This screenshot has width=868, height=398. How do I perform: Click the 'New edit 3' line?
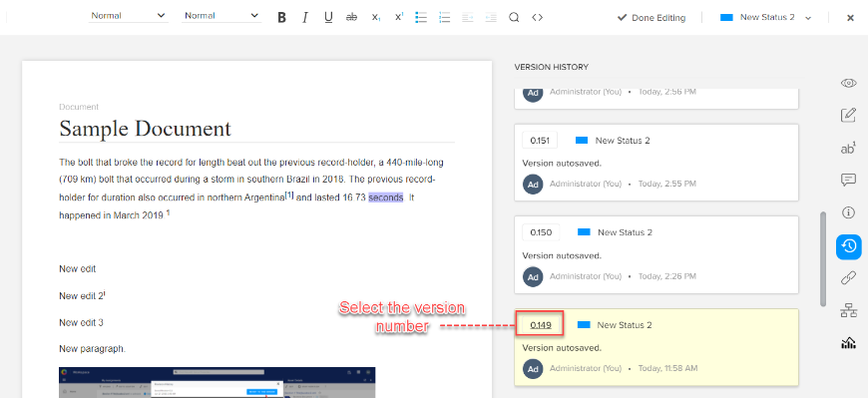click(x=82, y=323)
